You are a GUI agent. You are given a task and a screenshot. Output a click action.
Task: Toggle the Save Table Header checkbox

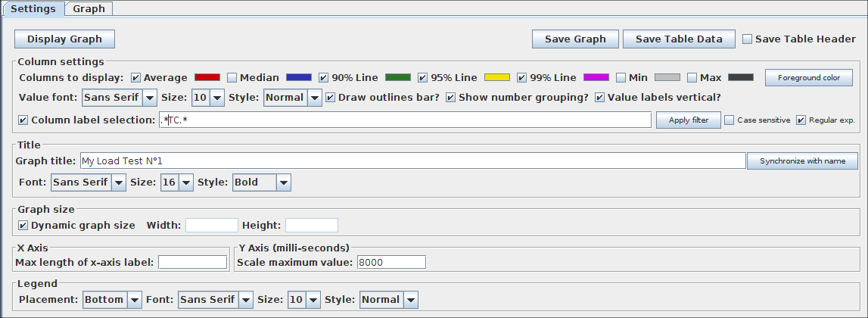[748, 39]
